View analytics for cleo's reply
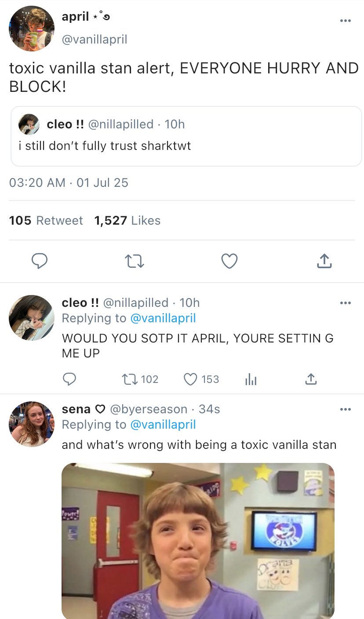 click(250, 379)
